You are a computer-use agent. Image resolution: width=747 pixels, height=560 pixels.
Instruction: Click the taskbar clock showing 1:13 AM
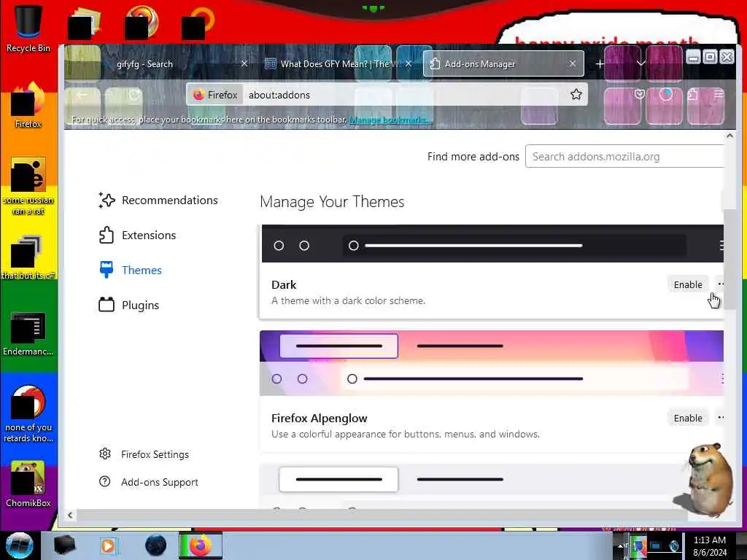[x=709, y=545]
